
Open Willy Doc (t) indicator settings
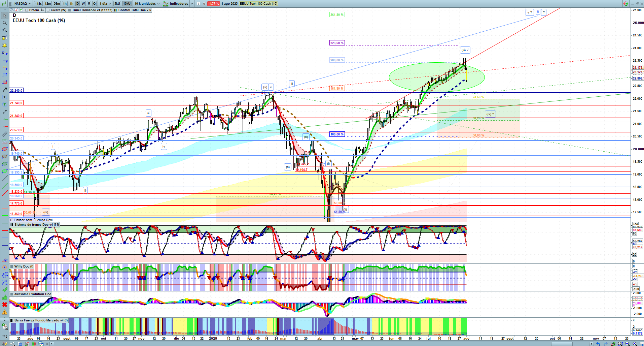coord(22,266)
